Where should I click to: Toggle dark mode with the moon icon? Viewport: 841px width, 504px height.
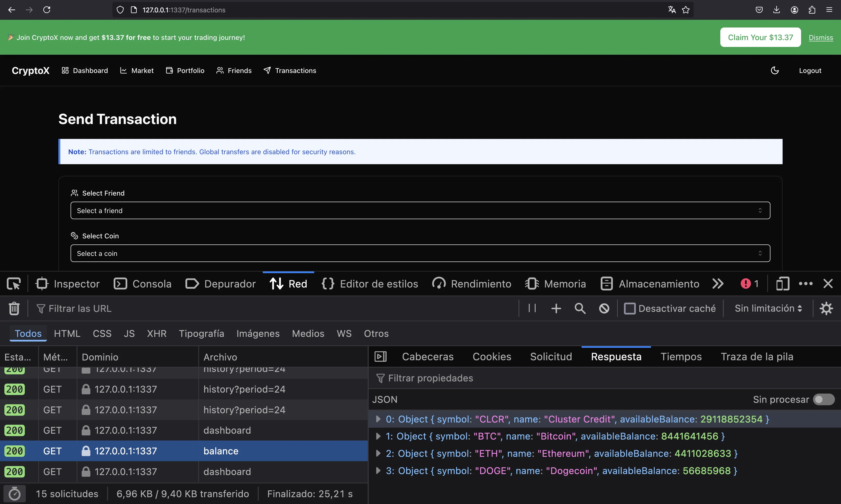coord(775,71)
